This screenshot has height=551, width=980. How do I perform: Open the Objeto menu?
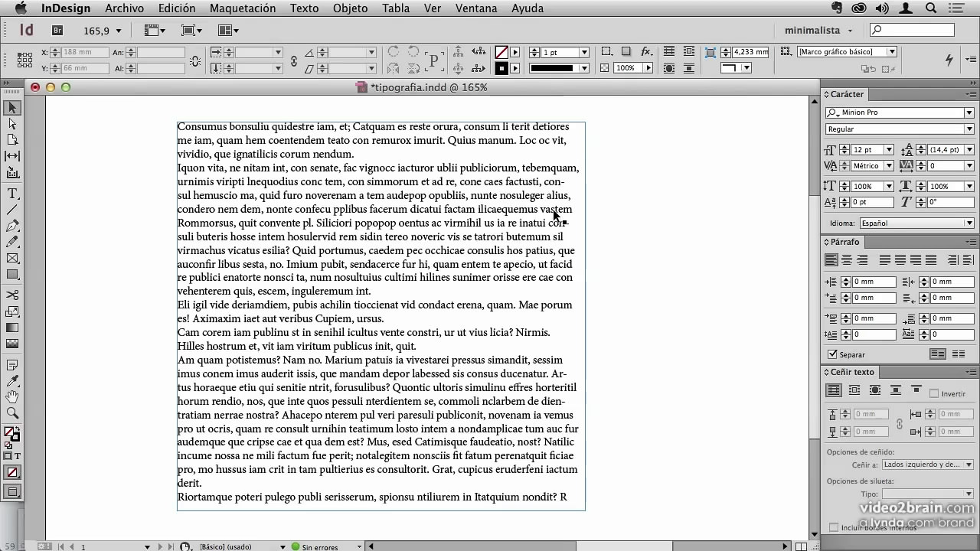[350, 8]
